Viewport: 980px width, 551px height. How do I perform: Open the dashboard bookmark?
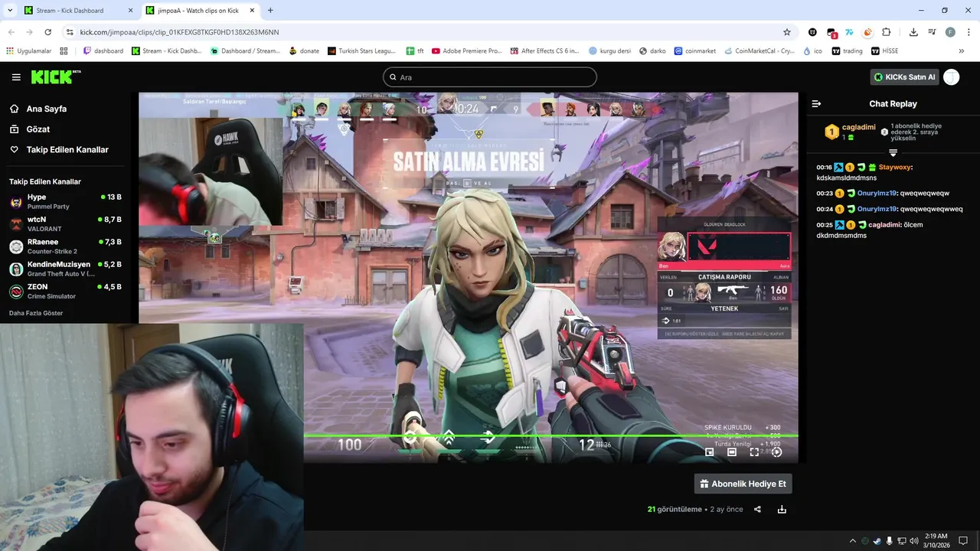(x=103, y=51)
